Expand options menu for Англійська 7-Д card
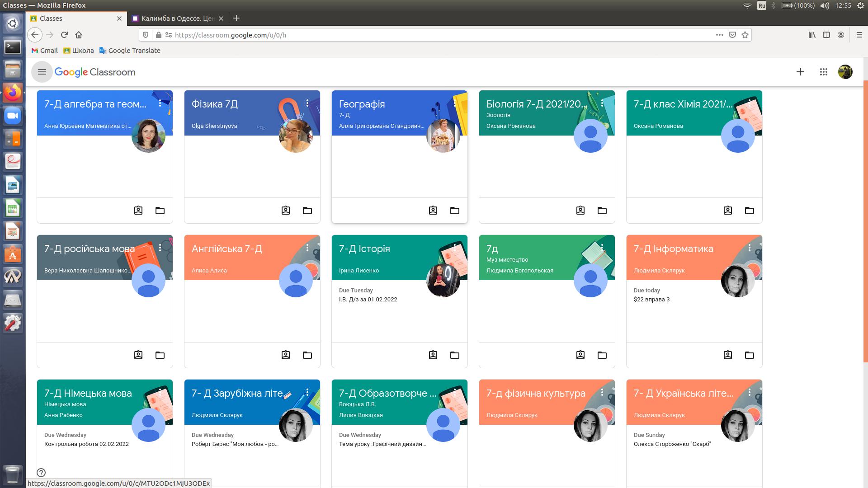 (x=307, y=248)
